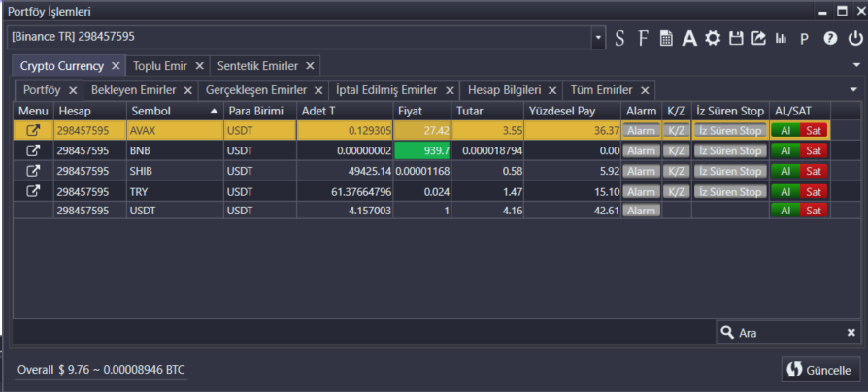Screen dimensions: 868x392
Task: Open the bar chart icon in toolbar
Action: (x=781, y=38)
